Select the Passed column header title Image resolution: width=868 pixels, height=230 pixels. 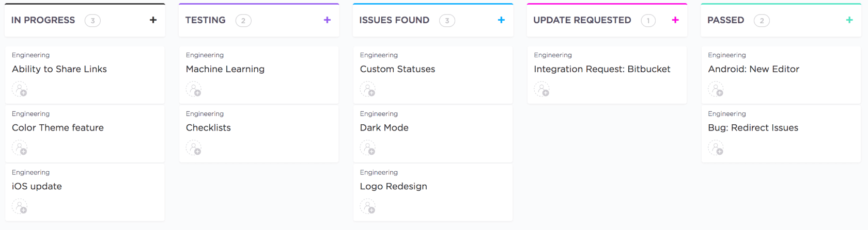725,20
